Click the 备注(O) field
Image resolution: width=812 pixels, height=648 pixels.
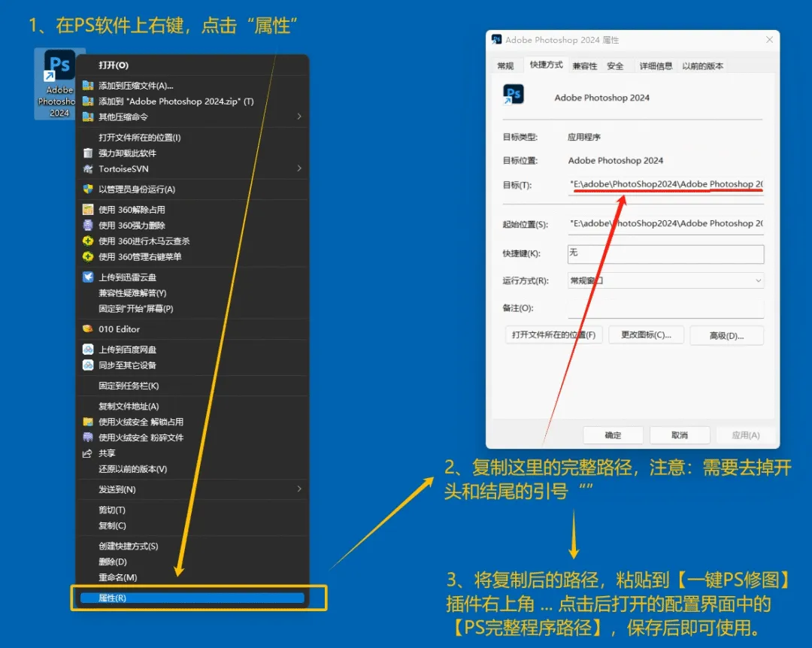click(665, 308)
